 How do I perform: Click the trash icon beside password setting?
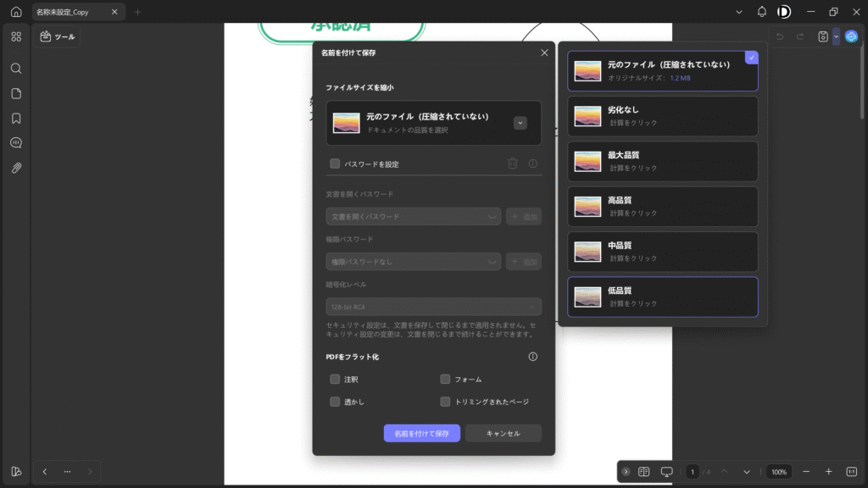(512, 164)
